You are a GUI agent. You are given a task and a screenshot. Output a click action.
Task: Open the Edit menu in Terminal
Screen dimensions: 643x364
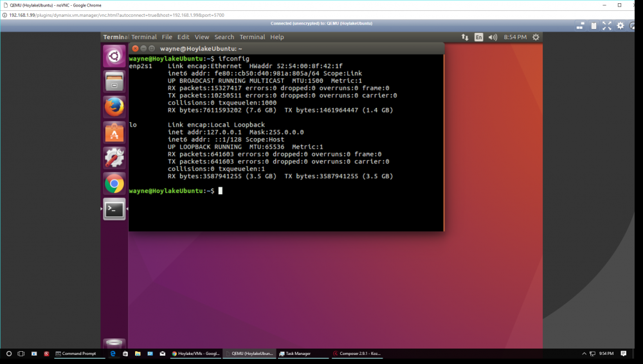pos(183,37)
